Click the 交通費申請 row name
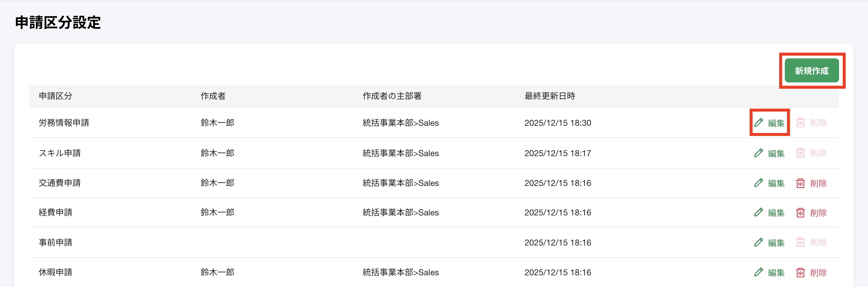Screen dimensions: 868x287 pyautogui.click(x=60, y=183)
